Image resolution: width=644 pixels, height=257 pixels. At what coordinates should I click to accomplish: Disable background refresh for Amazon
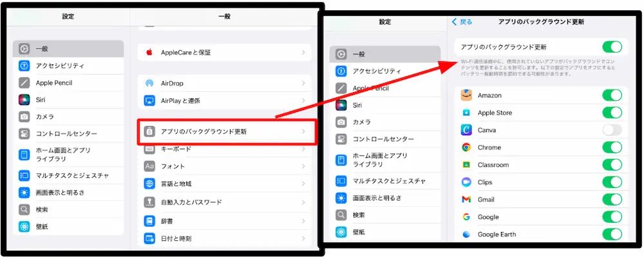point(612,95)
